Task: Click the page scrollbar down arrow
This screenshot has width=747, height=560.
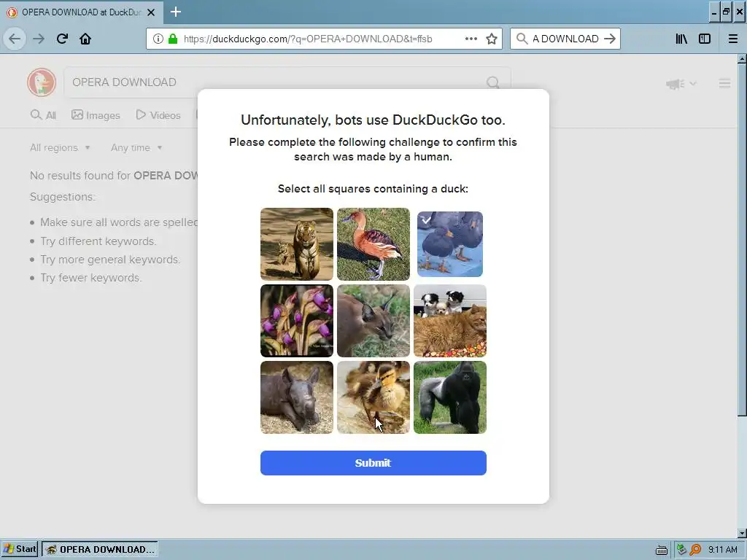Action: [x=742, y=533]
